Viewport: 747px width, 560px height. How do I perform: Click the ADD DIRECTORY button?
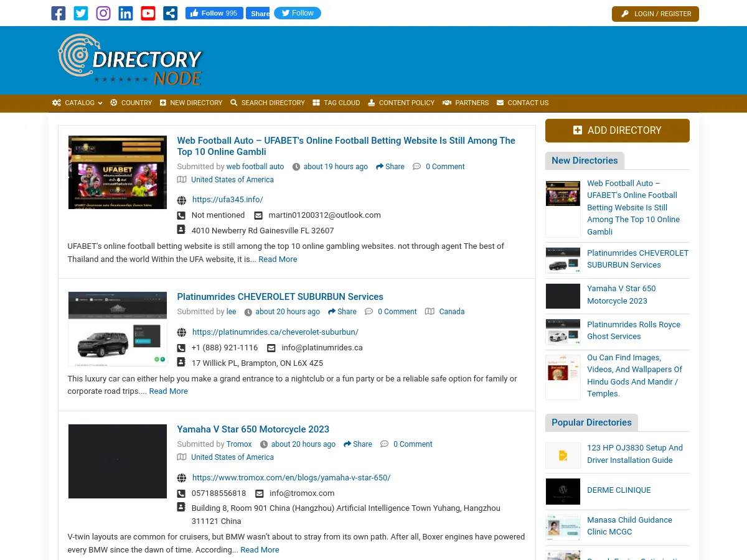tap(617, 130)
